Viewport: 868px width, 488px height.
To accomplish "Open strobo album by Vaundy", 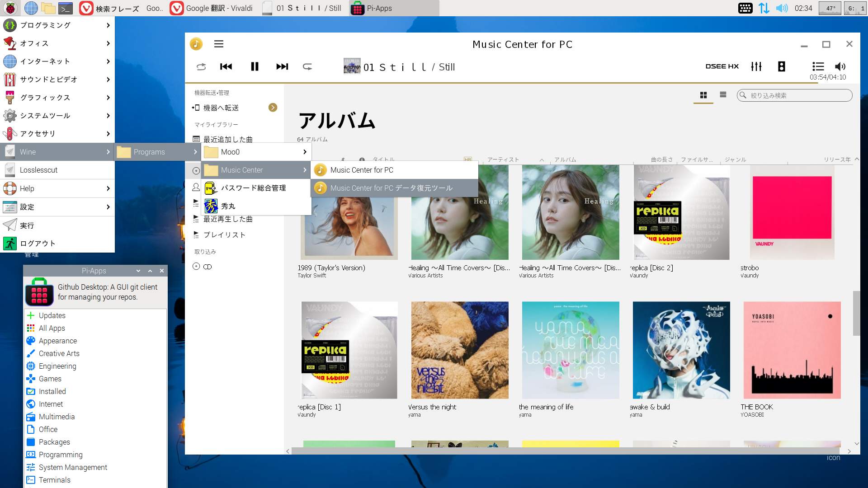I will pos(792,212).
